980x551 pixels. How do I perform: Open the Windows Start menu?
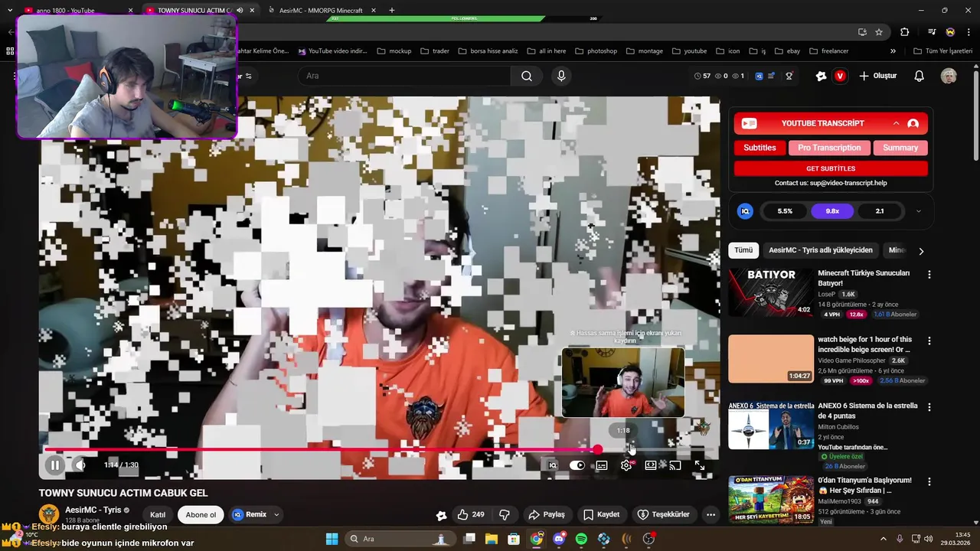332,539
